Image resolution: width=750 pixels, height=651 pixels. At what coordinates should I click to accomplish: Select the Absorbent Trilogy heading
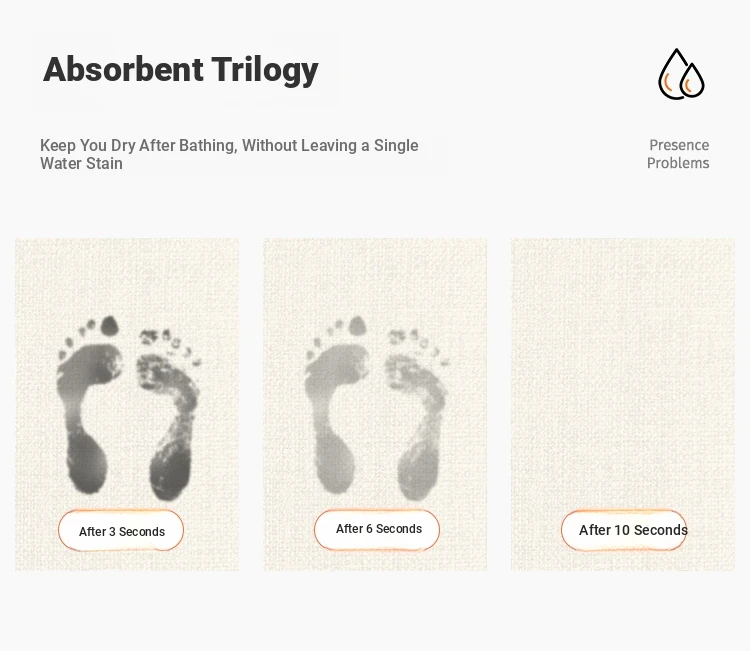(x=181, y=70)
